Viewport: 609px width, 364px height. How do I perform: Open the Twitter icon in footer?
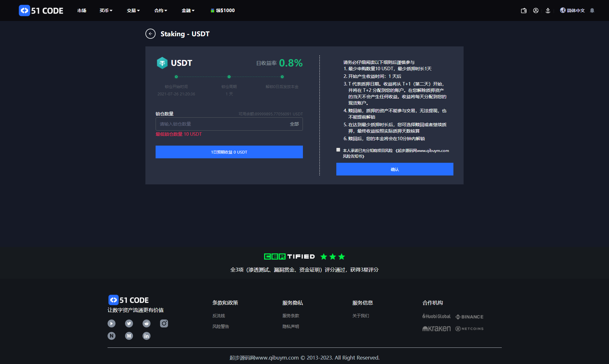coord(129,323)
